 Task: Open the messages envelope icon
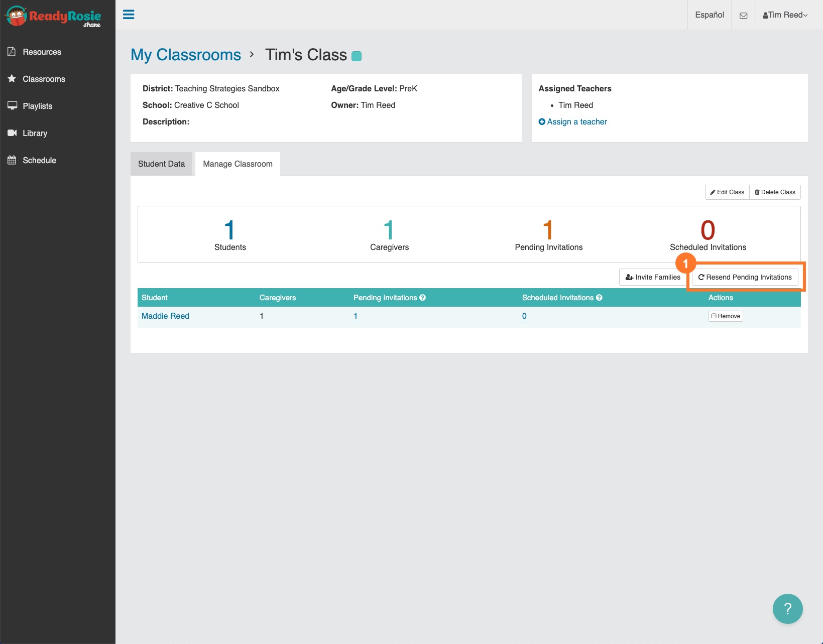(x=743, y=15)
